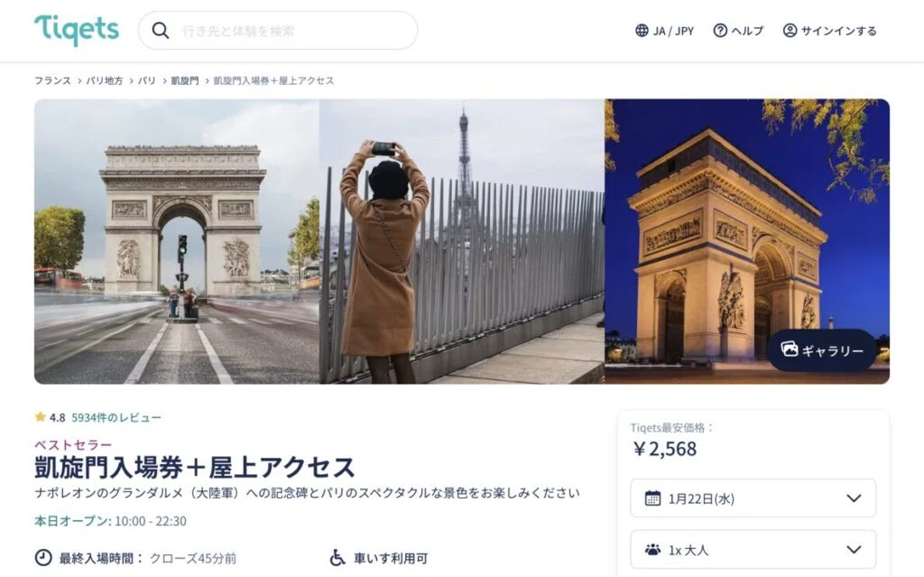Go to パリ breadcrumb

click(x=147, y=80)
